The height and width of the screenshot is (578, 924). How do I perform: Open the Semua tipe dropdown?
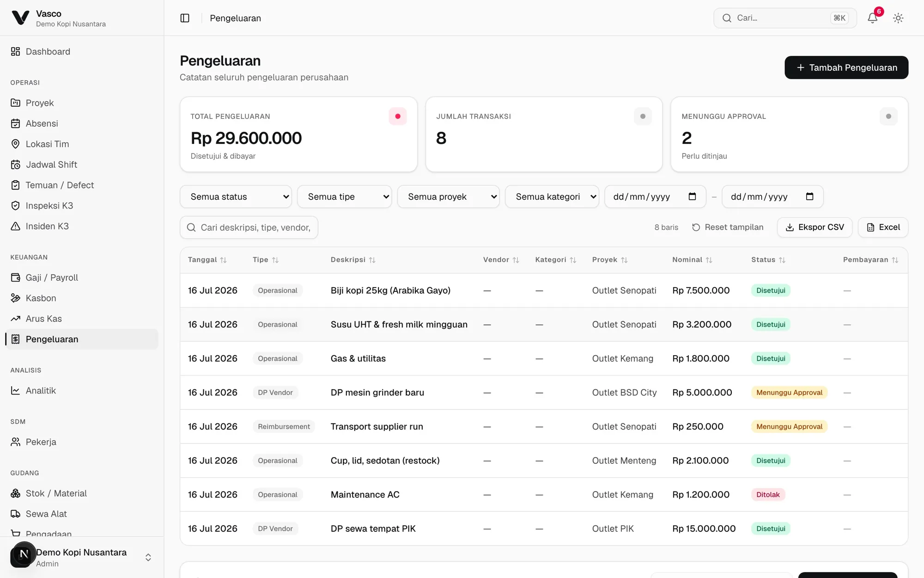coord(345,197)
